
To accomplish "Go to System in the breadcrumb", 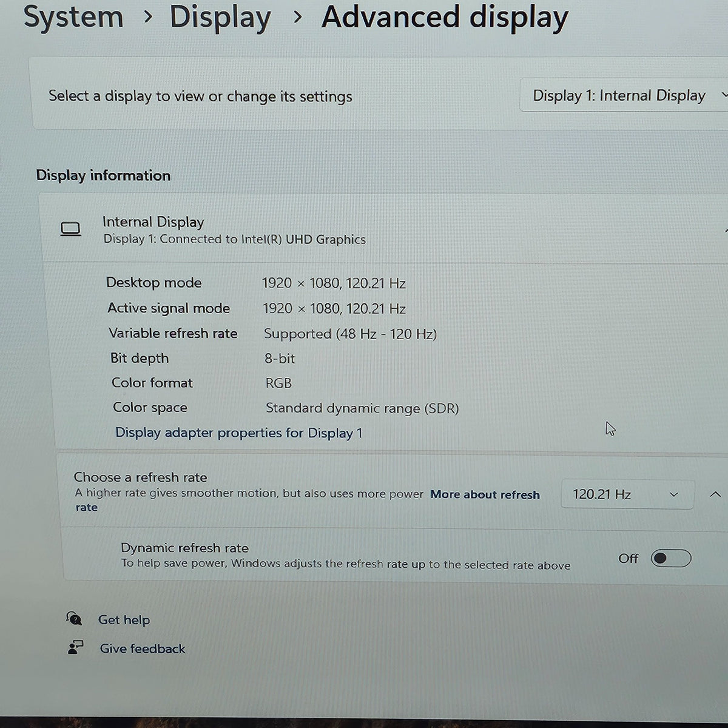I will (x=73, y=16).
